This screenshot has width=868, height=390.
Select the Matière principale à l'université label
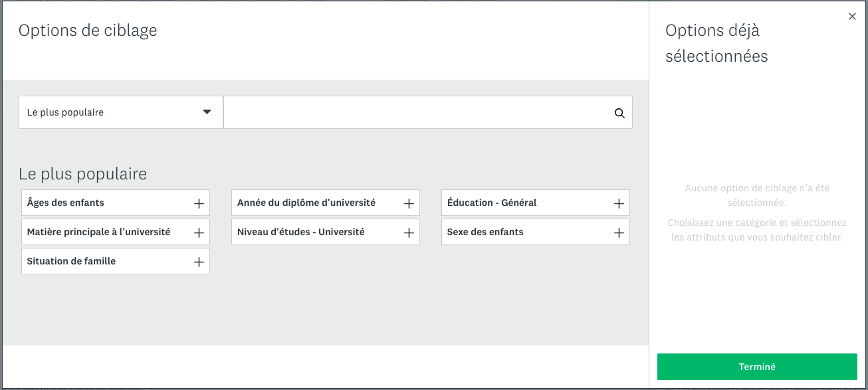[99, 232]
